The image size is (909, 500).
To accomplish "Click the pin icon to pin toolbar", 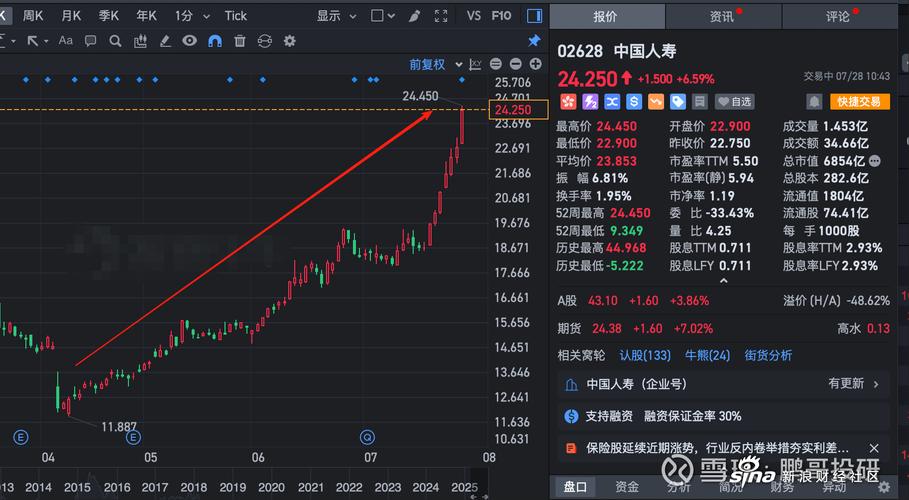I will (x=534, y=41).
